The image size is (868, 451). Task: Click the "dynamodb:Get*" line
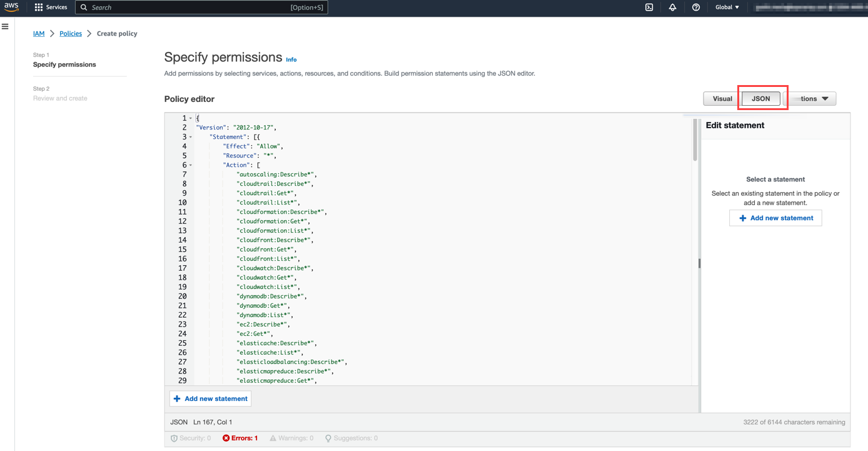click(264, 306)
